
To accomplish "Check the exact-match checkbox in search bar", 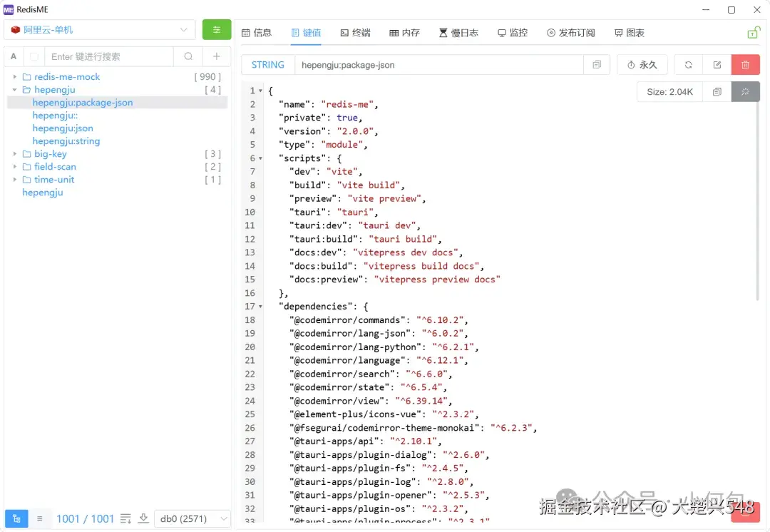I will click(34, 56).
